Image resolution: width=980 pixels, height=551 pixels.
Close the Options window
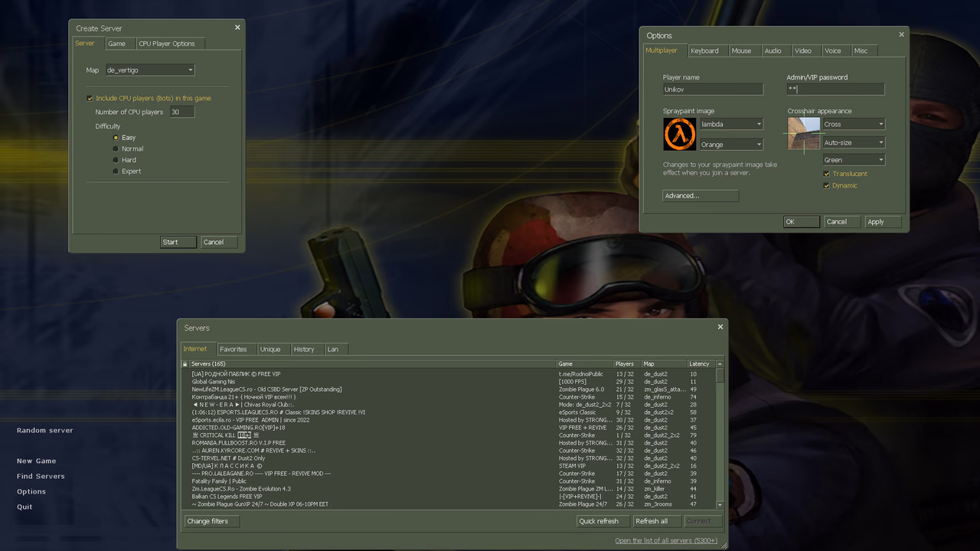[x=901, y=34]
